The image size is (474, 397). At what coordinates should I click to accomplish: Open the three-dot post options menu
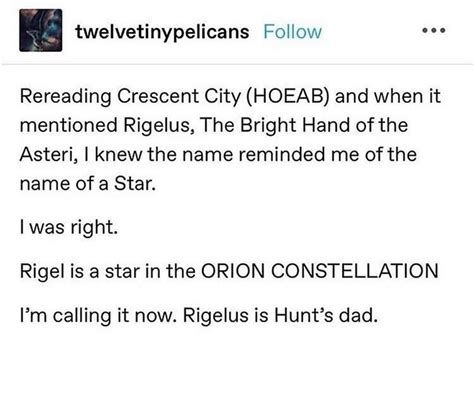coord(433,31)
